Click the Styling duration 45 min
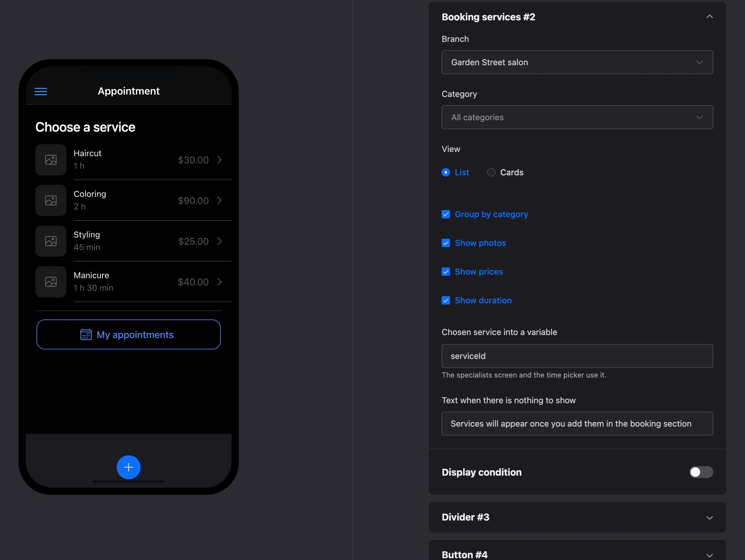 click(87, 247)
